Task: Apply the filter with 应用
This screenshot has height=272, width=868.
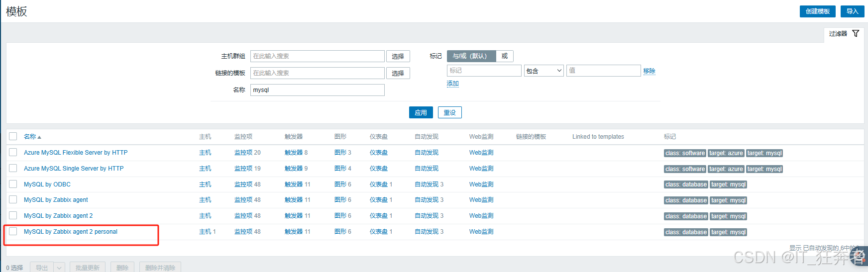Action: [421, 112]
